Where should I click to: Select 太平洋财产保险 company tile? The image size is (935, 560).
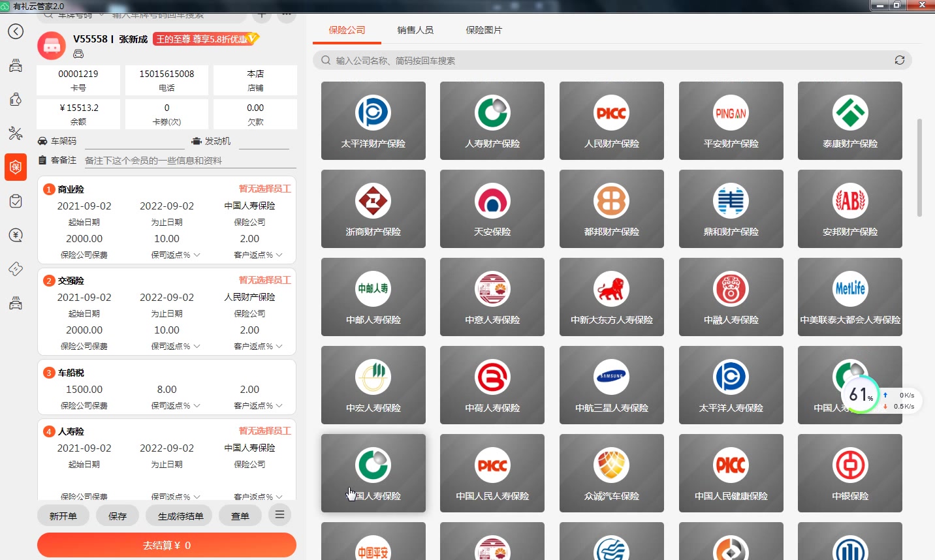pos(373,121)
